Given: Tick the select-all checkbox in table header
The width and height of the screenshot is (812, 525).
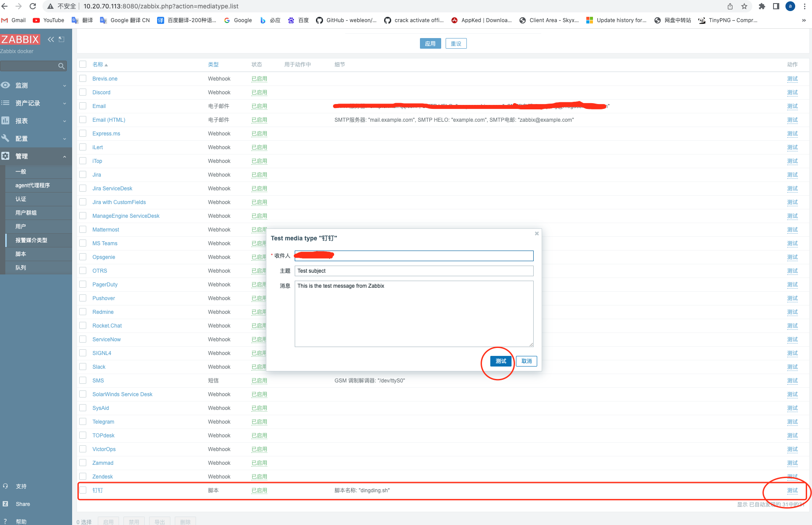Looking at the screenshot, I should point(83,64).
